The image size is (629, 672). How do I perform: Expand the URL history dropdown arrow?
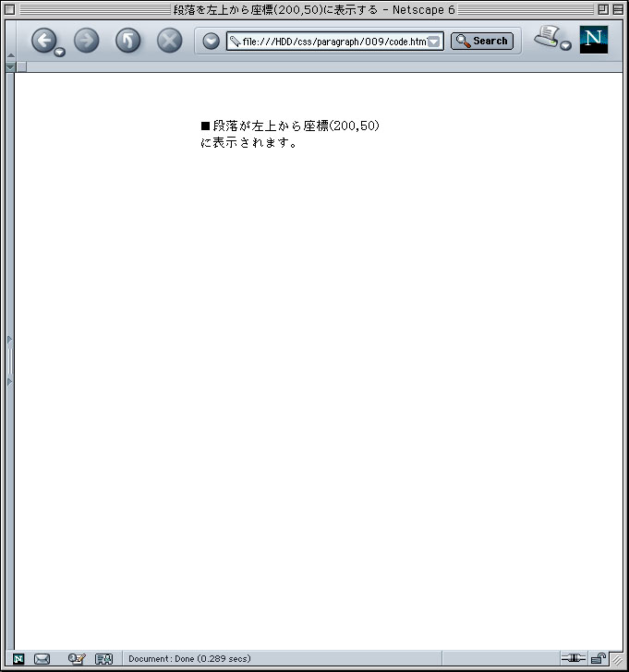tap(434, 42)
